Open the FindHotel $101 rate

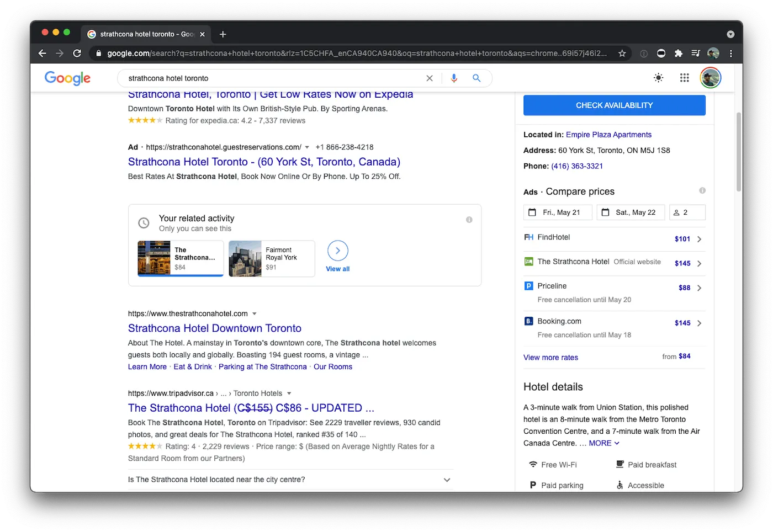point(615,238)
